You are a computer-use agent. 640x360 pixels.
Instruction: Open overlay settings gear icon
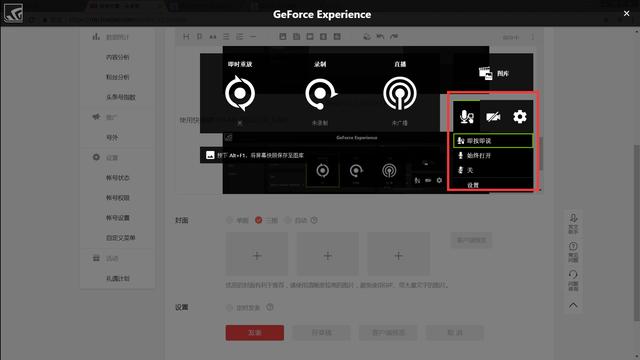point(520,117)
